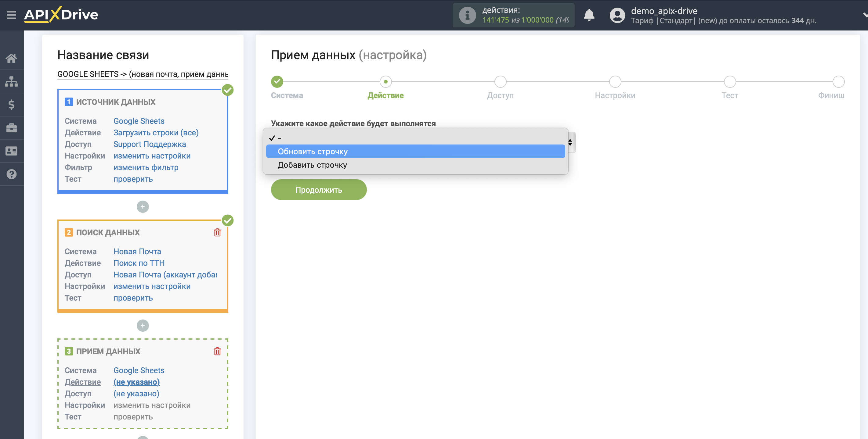Viewport: 868px width, 439px height.
Task: Go to the Система step
Action: tap(277, 81)
